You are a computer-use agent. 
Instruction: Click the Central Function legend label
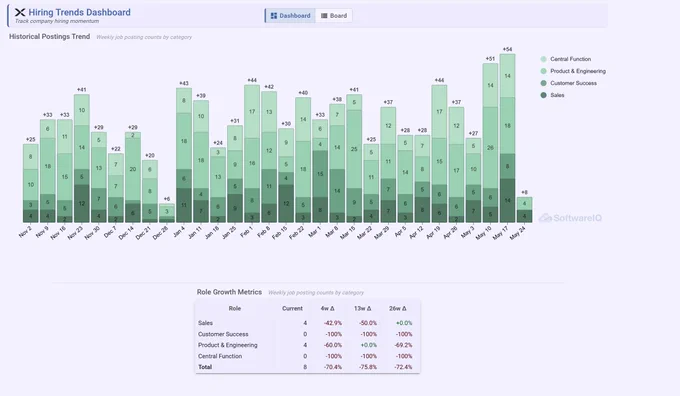(x=570, y=59)
